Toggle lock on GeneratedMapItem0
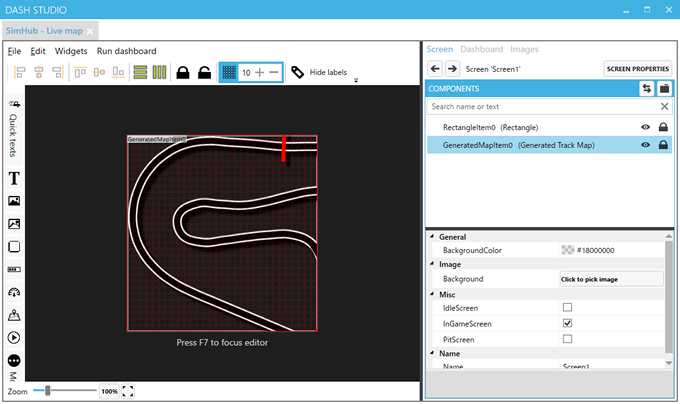Image resolution: width=680 pixels, height=404 pixels. click(x=663, y=145)
